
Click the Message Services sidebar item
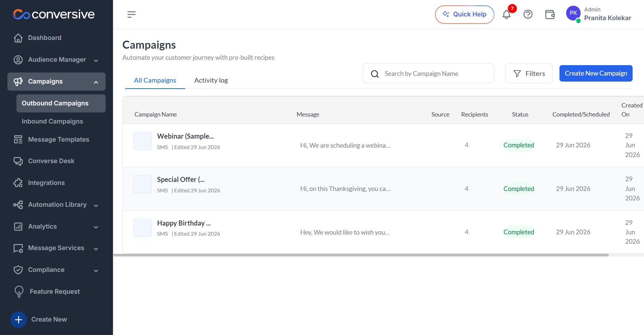(56, 248)
